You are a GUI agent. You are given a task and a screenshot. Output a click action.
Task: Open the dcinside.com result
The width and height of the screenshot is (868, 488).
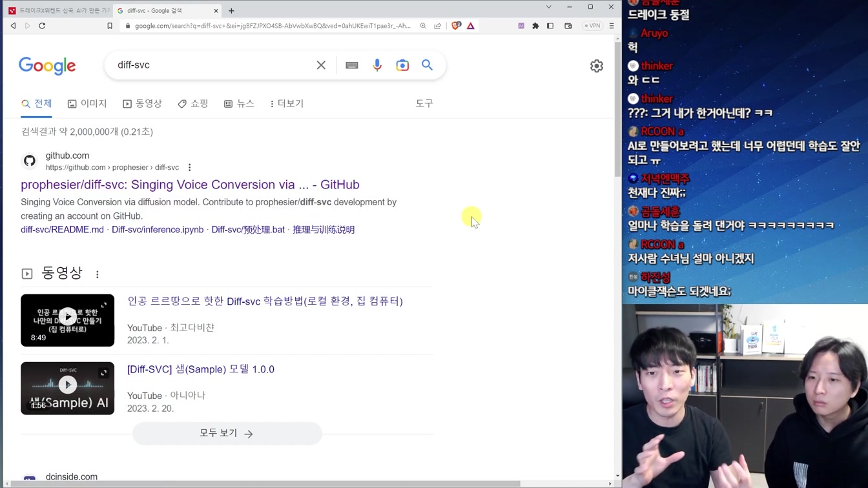click(x=72, y=477)
